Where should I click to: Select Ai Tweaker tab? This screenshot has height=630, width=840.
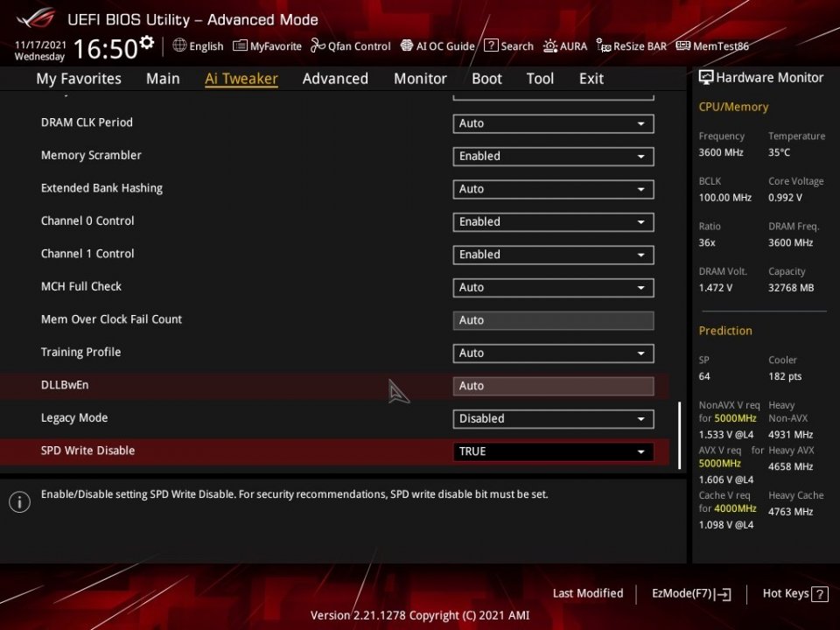coord(241,79)
